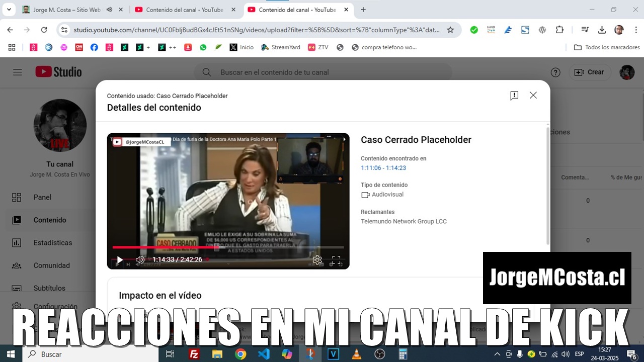Open the help question mark icon
This screenshot has width=644, height=362.
click(555, 72)
